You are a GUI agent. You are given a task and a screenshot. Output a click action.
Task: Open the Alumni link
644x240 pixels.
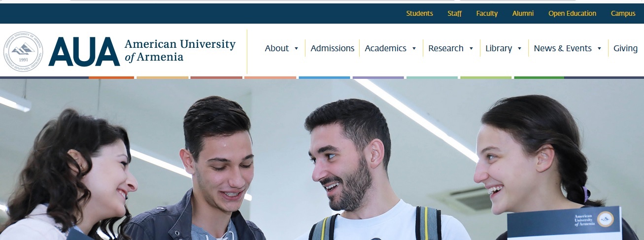pyautogui.click(x=523, y=13)
